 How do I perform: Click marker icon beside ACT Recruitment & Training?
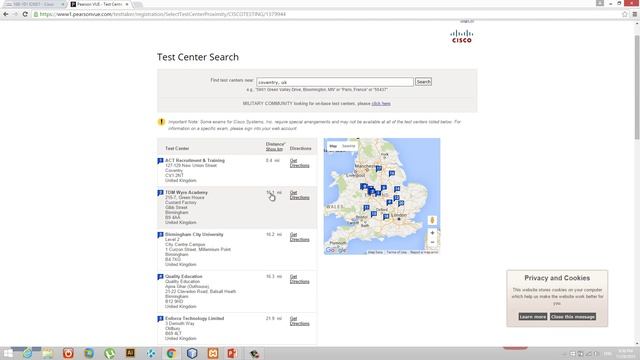point(160,161)
